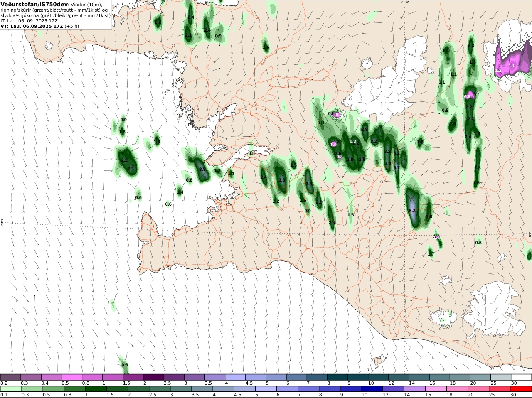Select the 3.3 rainfall label on the map
532x398 pixels.
pos(309,184)
